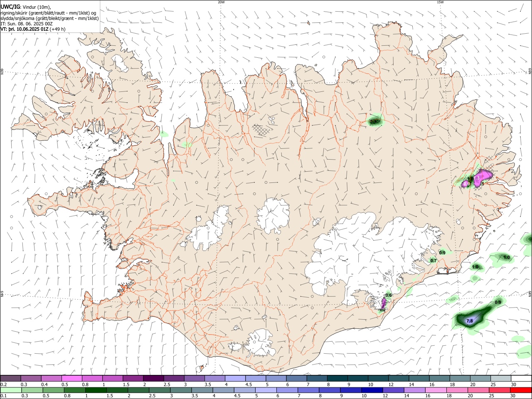The image size is (532, 399).
Task: Select the pink 20 swatch in rain row
Action: (x=478, y=390)
